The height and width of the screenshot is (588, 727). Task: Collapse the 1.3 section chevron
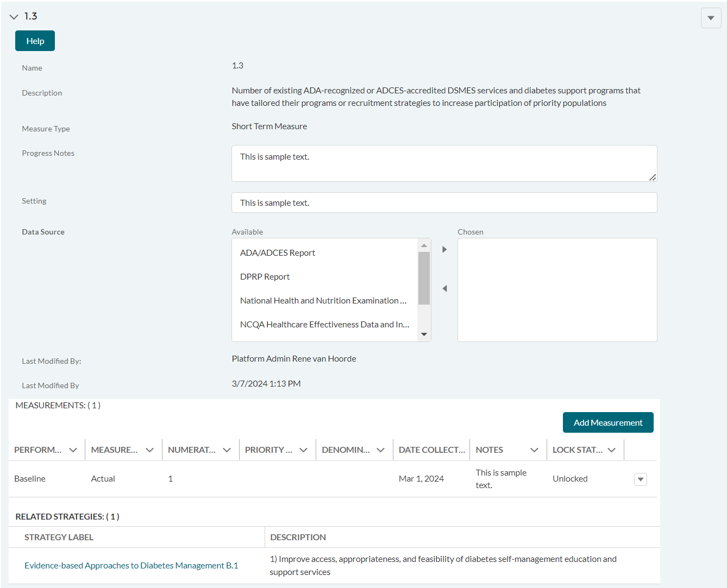click(x=14, y=17)
